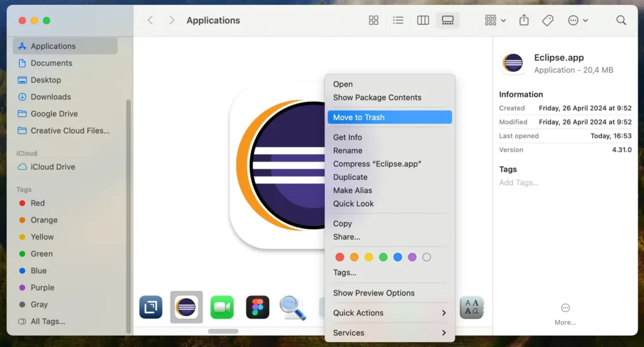Viewport: 644px width, 347px height.
Task: Select FaceTime thumbnail in gallery strip
Action: point(222,307)
